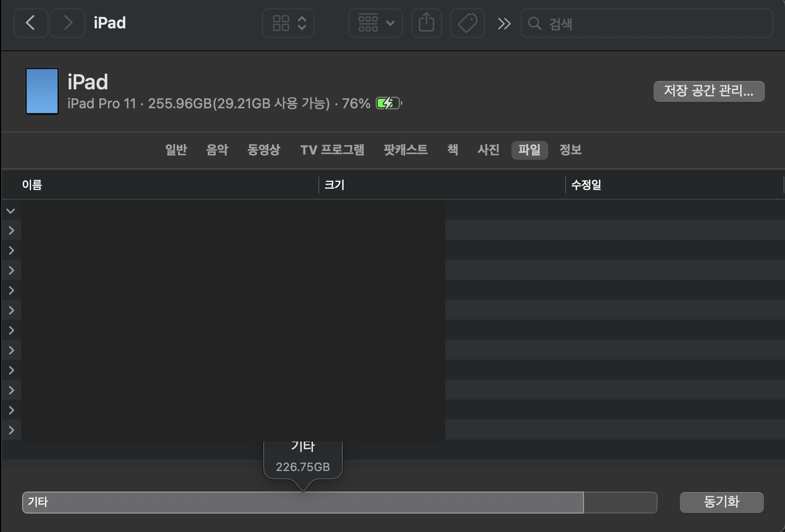785x532 pixels.
Task: Open the group-by options dropdown
Action: click(x=375, y=23)
